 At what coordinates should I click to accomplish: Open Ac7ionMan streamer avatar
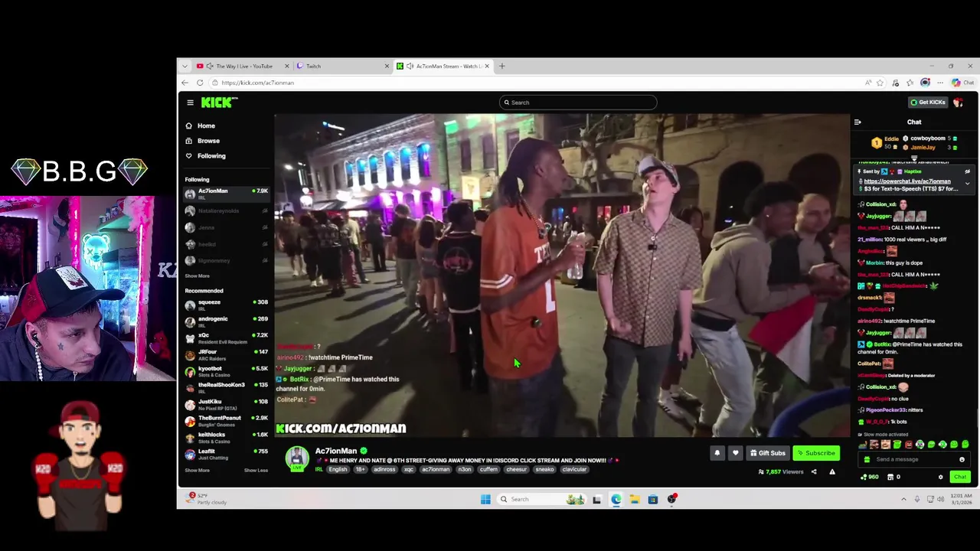pos(297,458)
